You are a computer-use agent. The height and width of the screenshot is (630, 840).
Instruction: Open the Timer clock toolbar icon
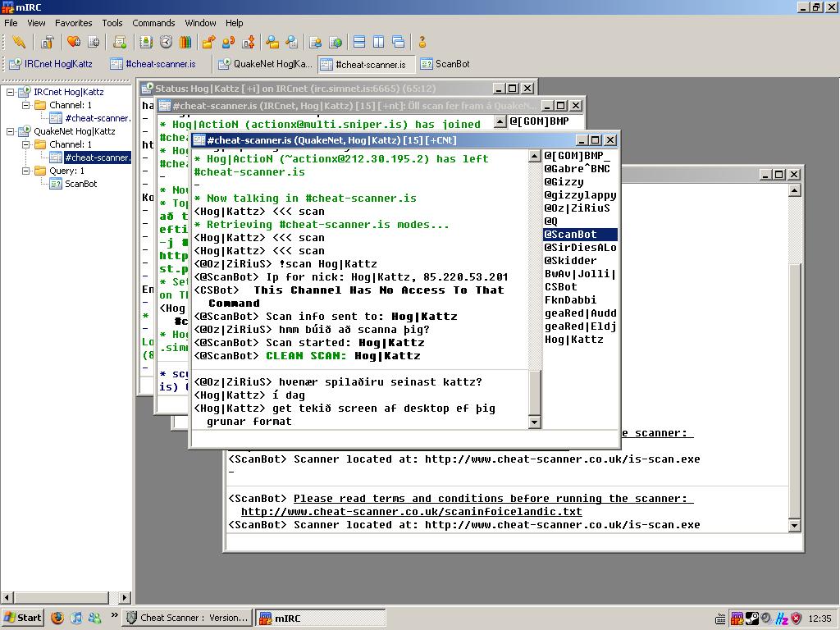(166, 42)
